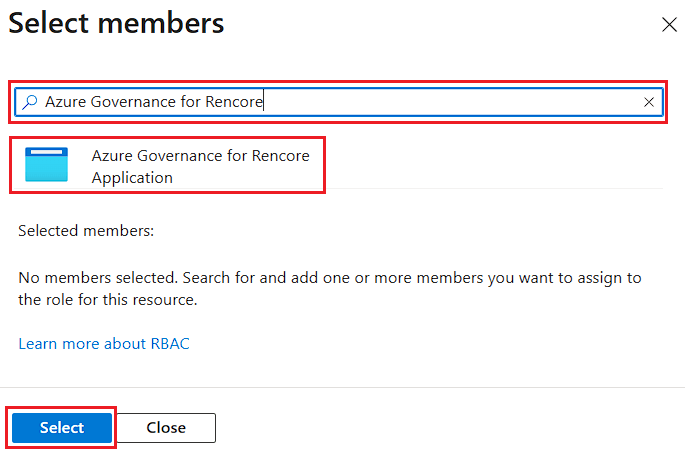Click the No members selected message
This screenshot has height=449, width=685.
pos(330,289)
